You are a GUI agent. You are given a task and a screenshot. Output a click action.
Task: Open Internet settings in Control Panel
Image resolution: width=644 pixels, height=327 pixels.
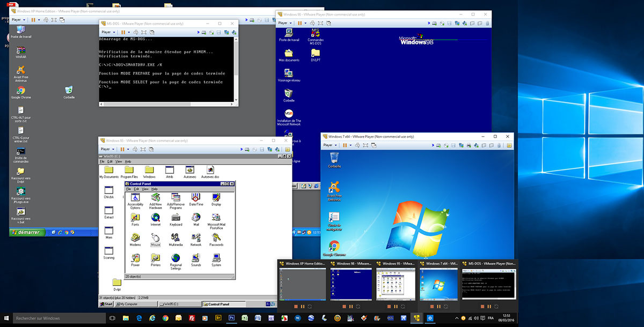pyautogui.click(x=156, y=219)
